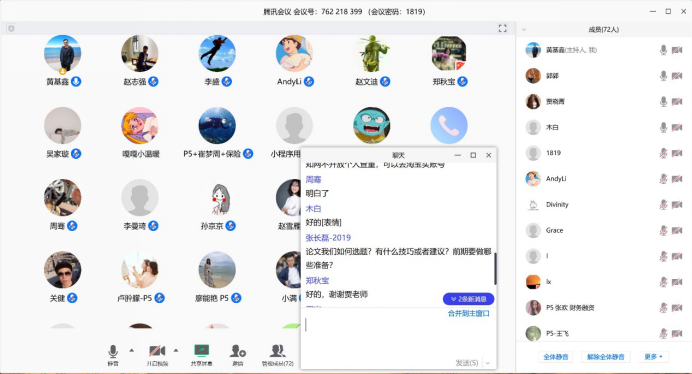Open the 更多 dropdown in member panel

[653, 357]
